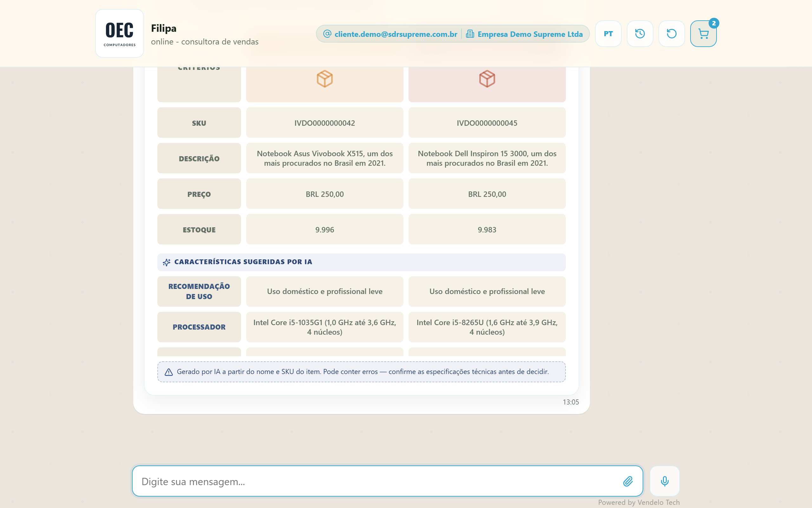Click the PREÇO row header
This screenshot has width=812, height=508.
pos(199,194)
